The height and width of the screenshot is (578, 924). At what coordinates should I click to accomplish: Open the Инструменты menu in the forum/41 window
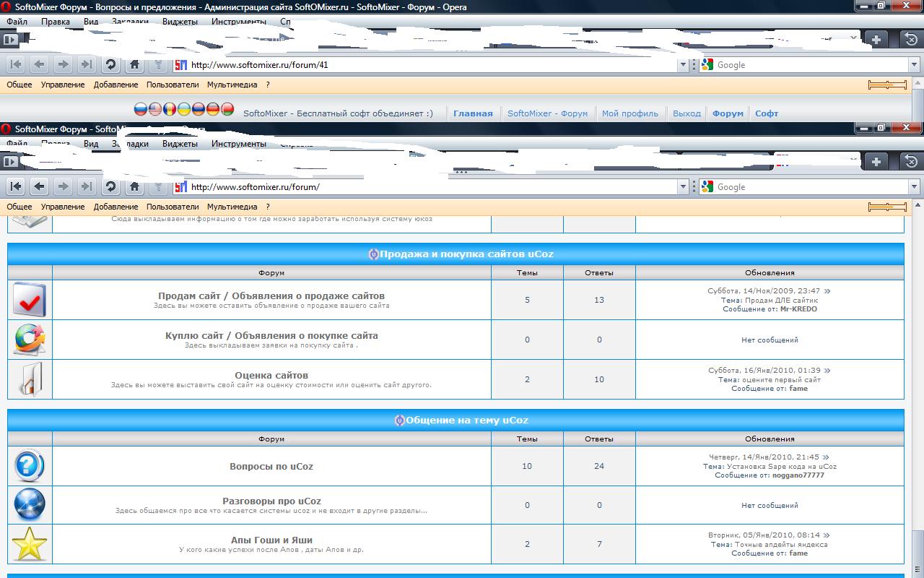(x=239, y=22)
